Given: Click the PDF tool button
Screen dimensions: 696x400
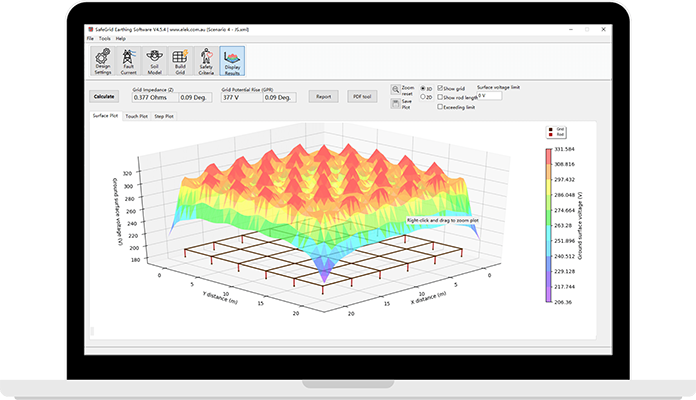Looking at the screenshot, I should [362, 96].
